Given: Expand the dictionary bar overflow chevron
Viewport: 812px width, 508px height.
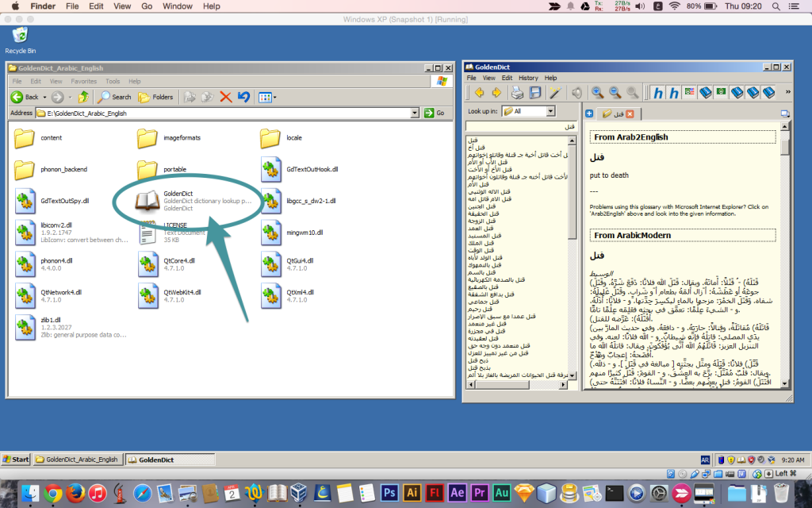Looking at the screenshot, I should pos(787,92).
